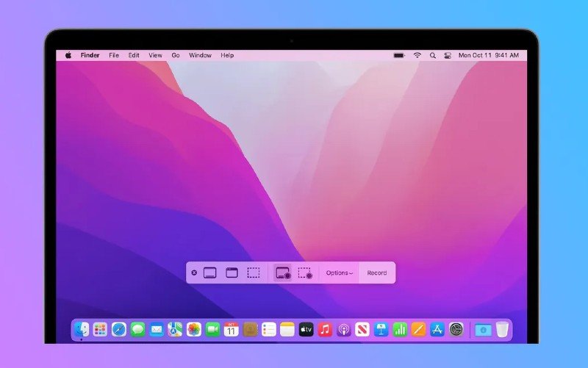The height and width of the screenshot is (368, 588).
Task: Choose Record Entire Screen icon
Action: (283, 273)
